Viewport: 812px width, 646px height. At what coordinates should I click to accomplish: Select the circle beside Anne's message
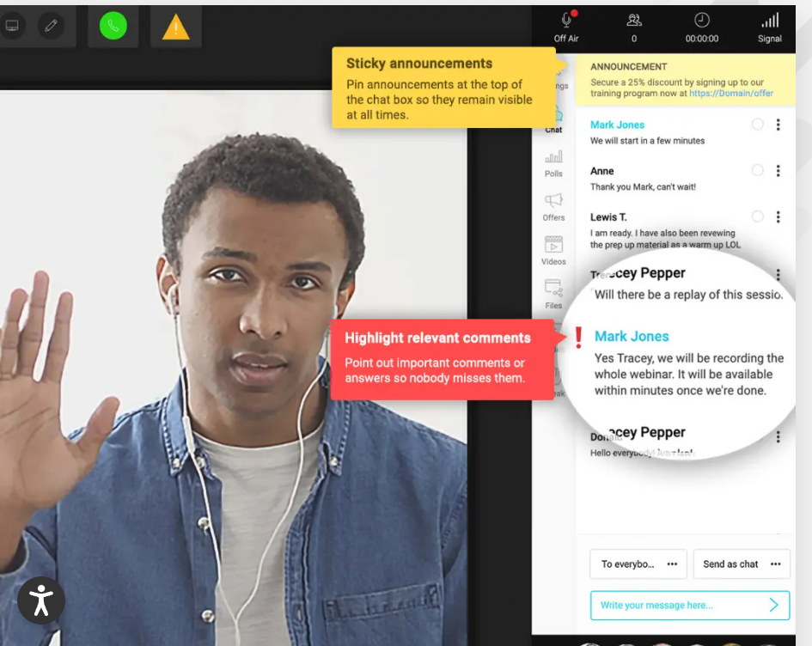pos(757,170)
